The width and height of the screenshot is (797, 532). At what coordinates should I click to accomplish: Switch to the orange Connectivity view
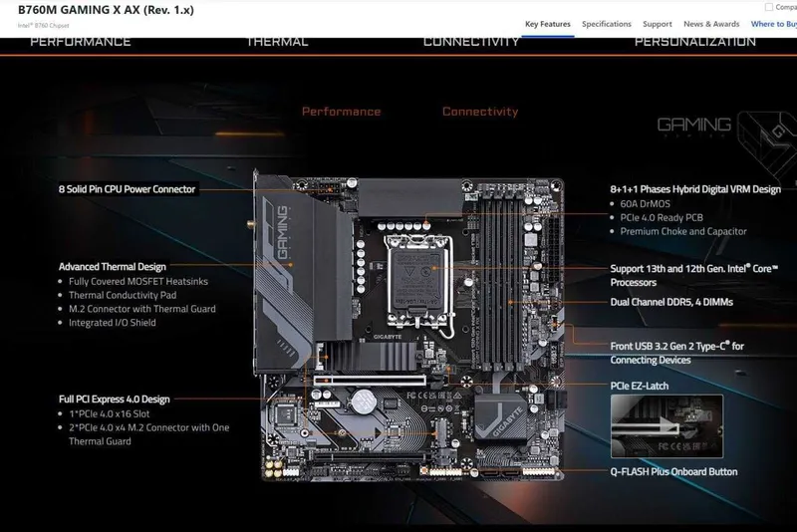[480, 112]
